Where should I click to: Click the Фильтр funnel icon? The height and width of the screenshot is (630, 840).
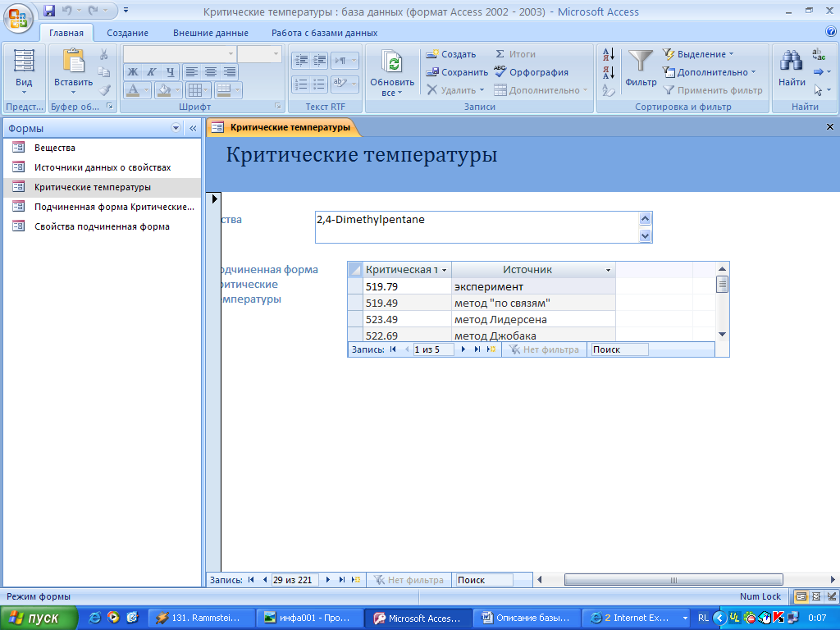(x=641, y=62)
